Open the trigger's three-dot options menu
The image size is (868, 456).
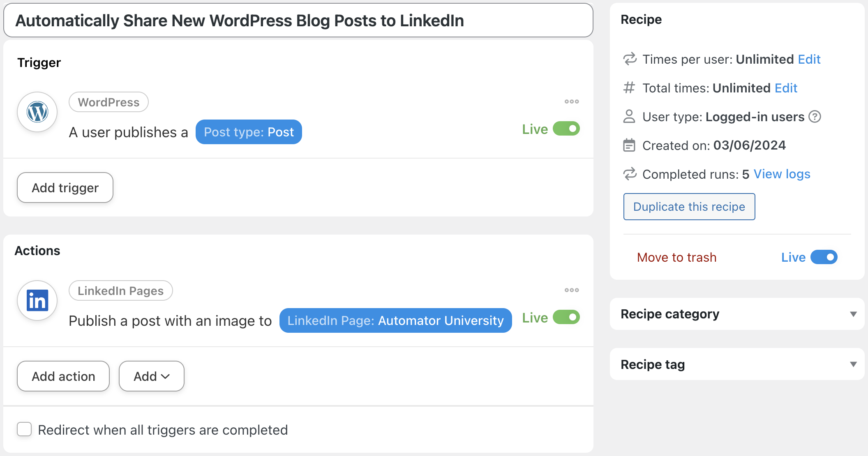point(571,101)
